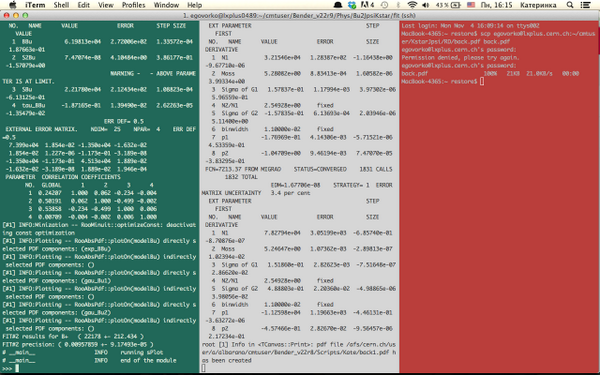The height and width of the screenshot is (375, 600).
Task: Click 'running sPlot' log message
Action: click(x=142, y=352)
